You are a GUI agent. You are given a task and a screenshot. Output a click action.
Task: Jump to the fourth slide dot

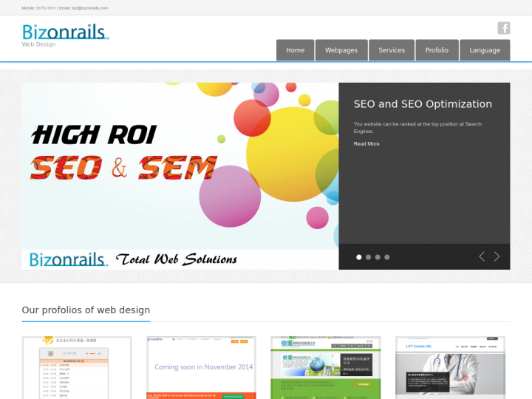click(x=386, y=257)
